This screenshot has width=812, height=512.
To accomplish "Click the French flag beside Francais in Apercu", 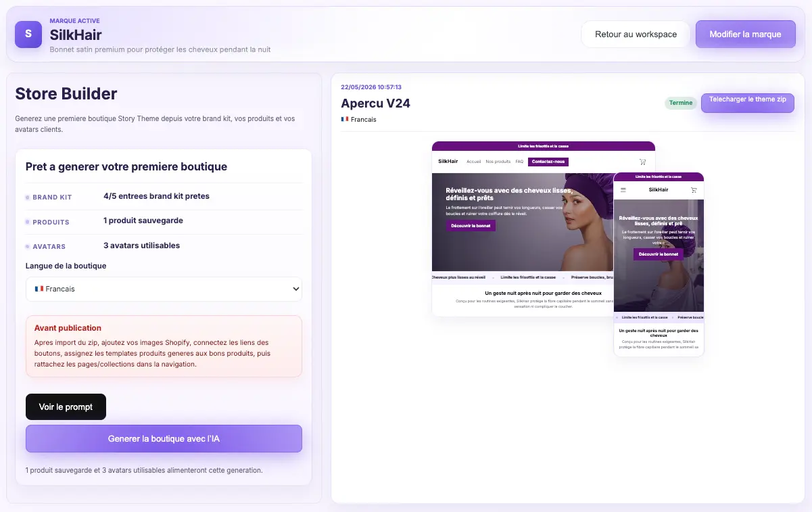I will 345,119.
